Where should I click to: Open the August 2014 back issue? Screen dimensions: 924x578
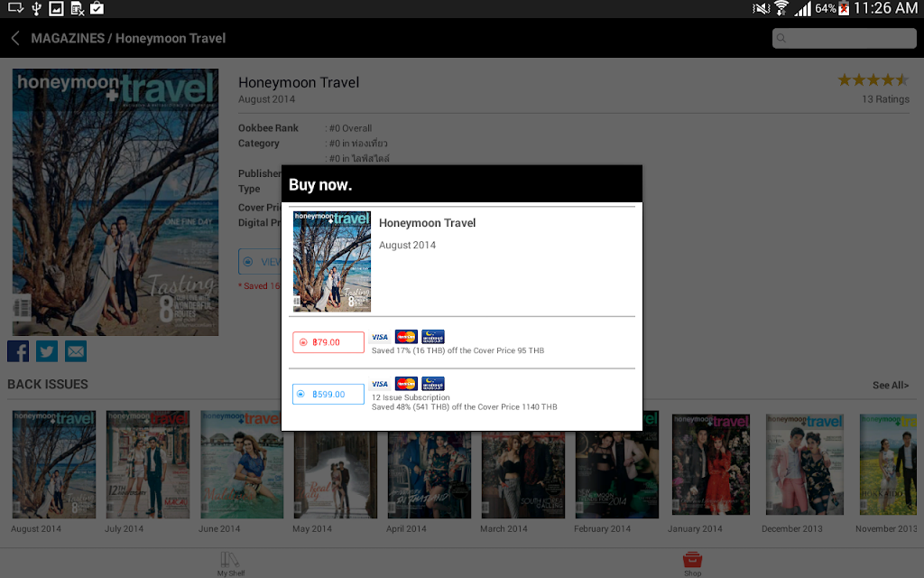53,465
